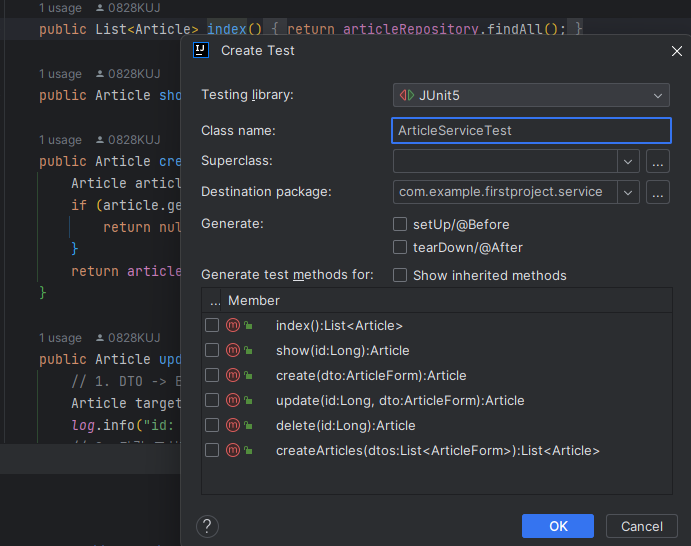Click the method icon next to delete(id:Long)
Screen dimensions: 691x546
(233, 425)
